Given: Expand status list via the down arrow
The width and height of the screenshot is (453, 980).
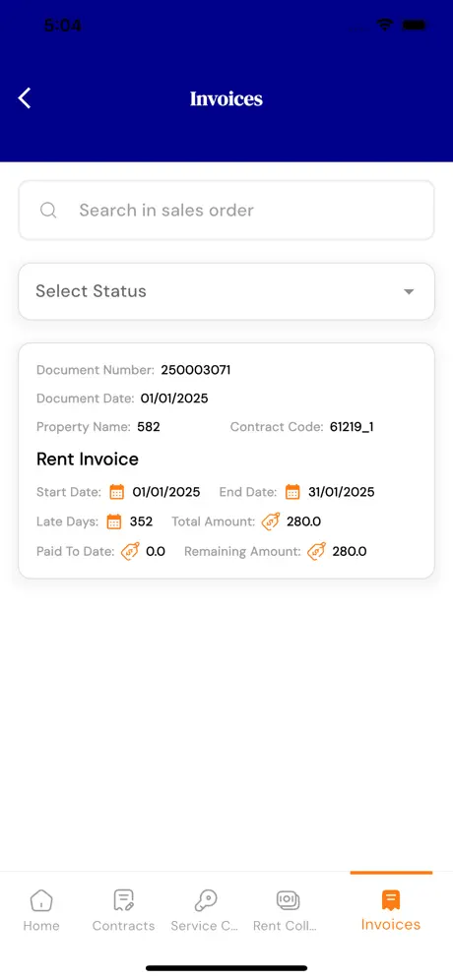Looking at the screenshot, I should (409, 292).
